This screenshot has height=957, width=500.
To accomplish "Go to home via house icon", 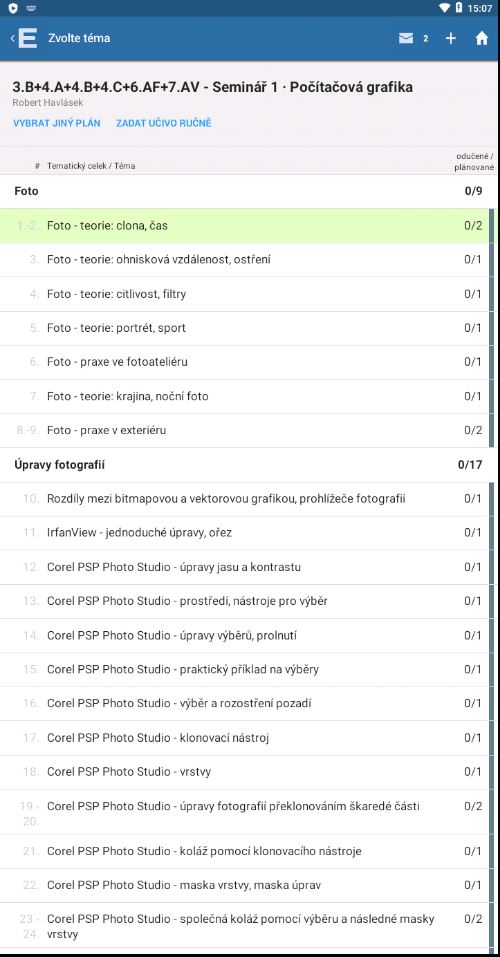I will click(482, 38).
